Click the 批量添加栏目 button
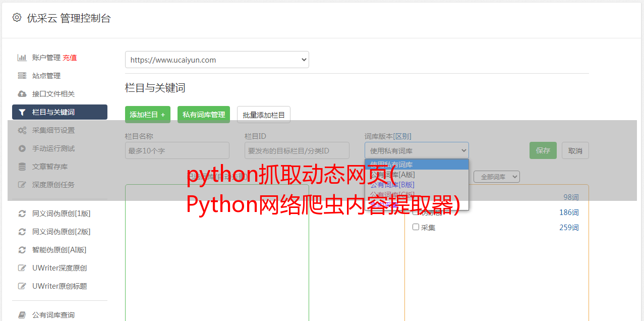Image resolution: width=644 pixels, height=321 pixels. (264, 115)
